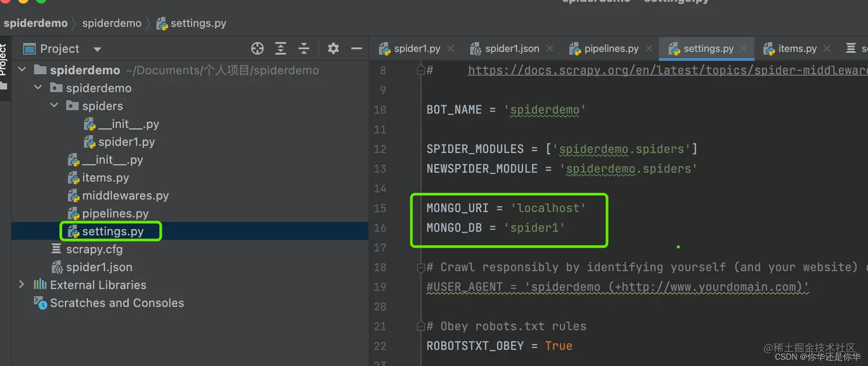Close the settings.py editor tab

[x=744, y=49]
